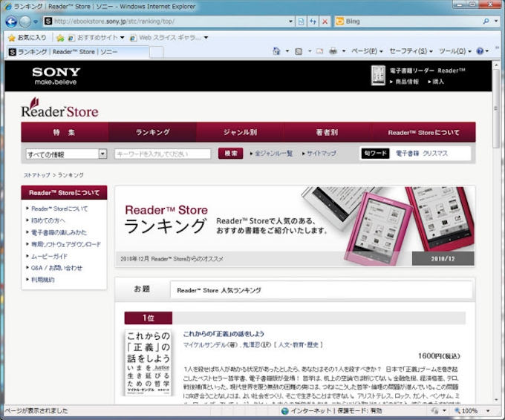Expand the address bar URL history dropdown
The width and height of the screenshot is (505, 420).
pos(290,22)
